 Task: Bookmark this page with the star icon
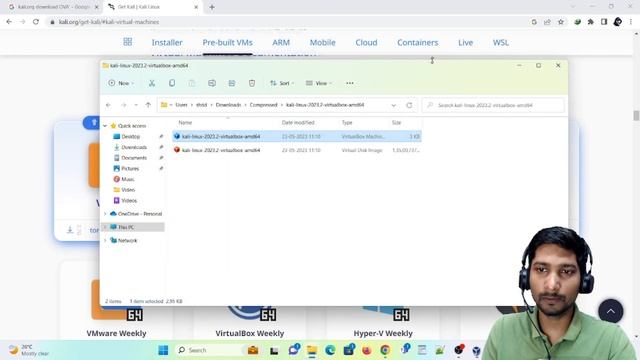click(x=561, y=22)
